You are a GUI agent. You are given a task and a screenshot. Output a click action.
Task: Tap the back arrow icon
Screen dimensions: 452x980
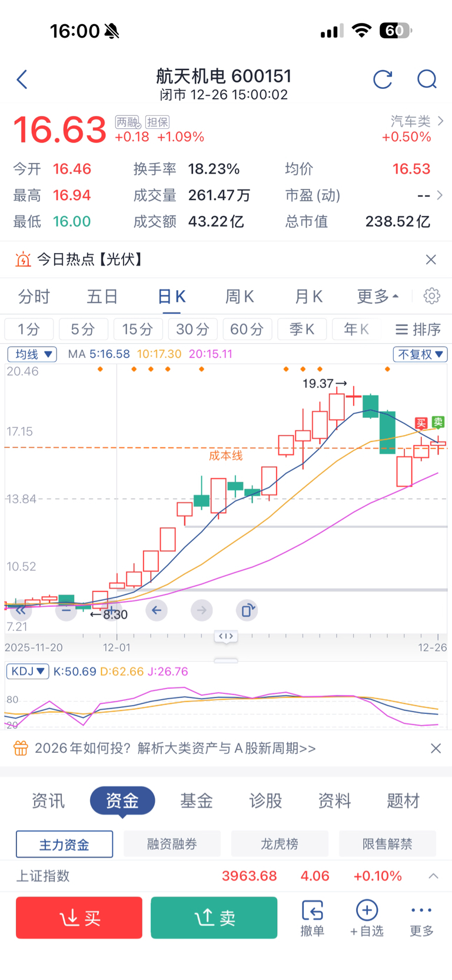(x=22, y=79)
